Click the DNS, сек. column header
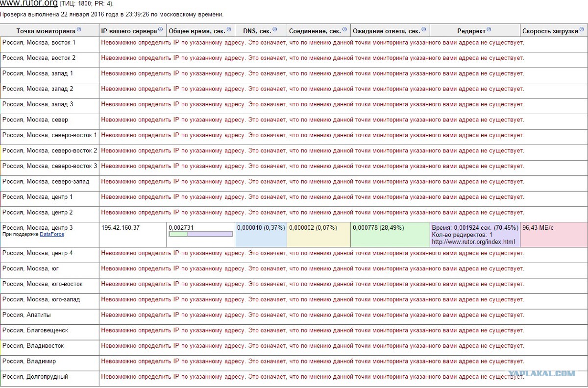Image resolution: width=588 pixels, height=388 pixels. tap(261, 30)
